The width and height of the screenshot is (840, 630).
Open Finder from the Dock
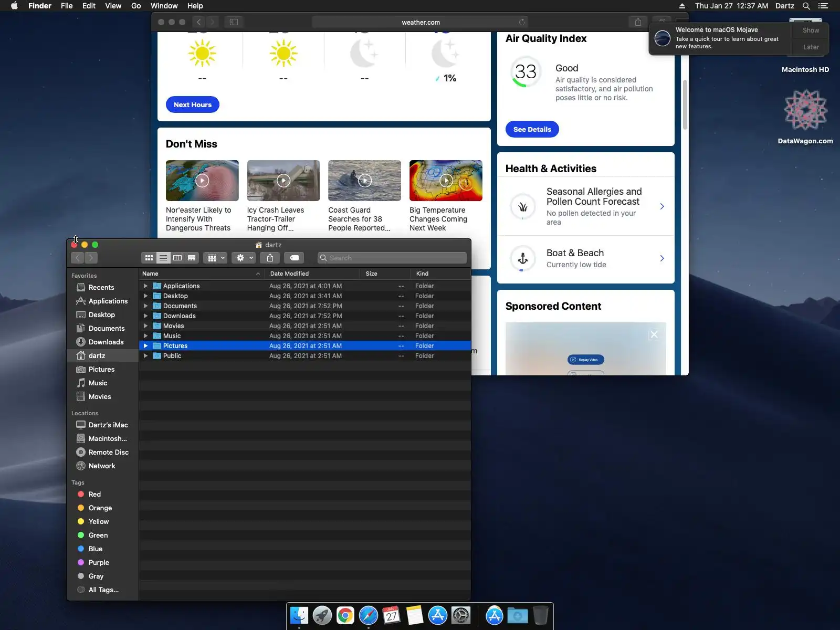[299, 615]
